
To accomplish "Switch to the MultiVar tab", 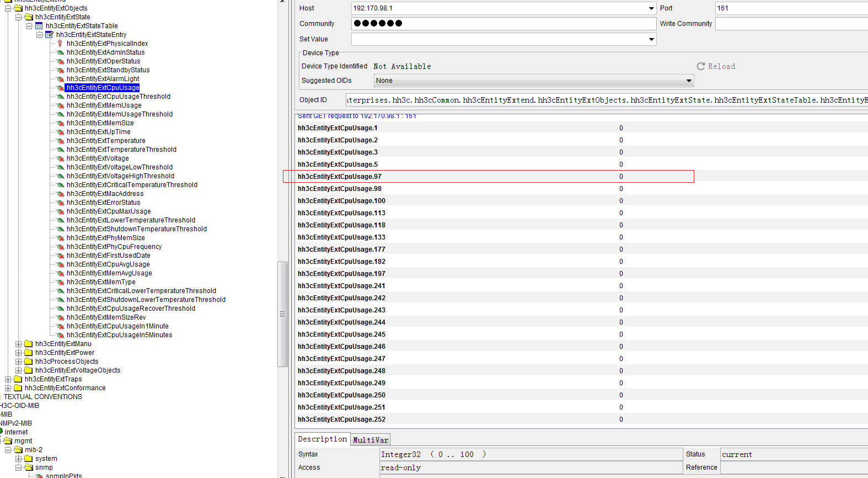I will pos(371,440).
